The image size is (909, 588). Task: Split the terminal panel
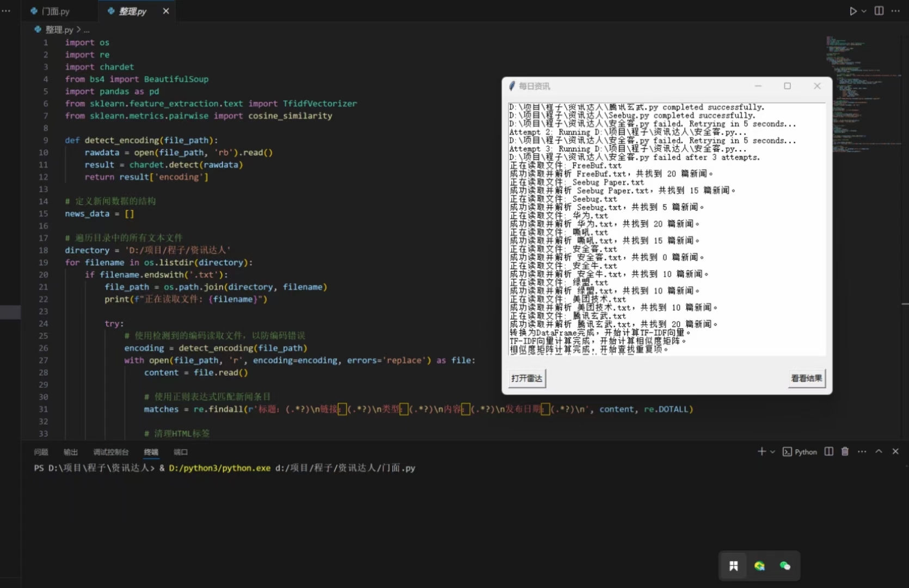pos(829,451)
